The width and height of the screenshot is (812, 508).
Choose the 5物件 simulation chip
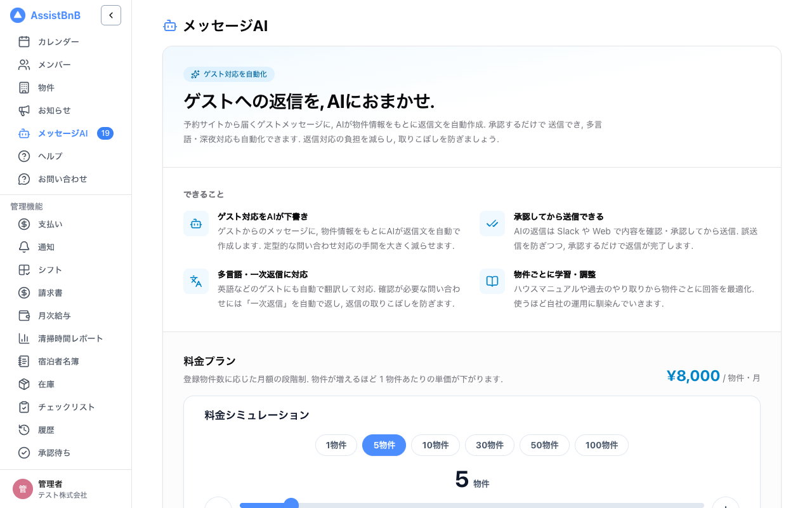[x=384, y=445]
